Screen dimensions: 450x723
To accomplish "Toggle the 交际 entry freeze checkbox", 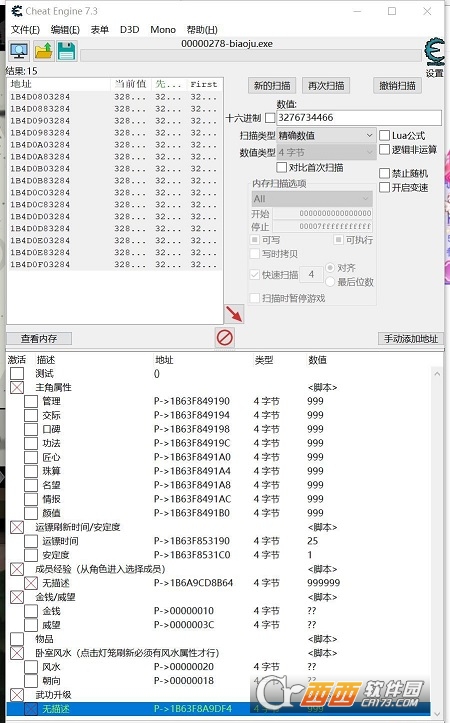I will click(31, 415).
